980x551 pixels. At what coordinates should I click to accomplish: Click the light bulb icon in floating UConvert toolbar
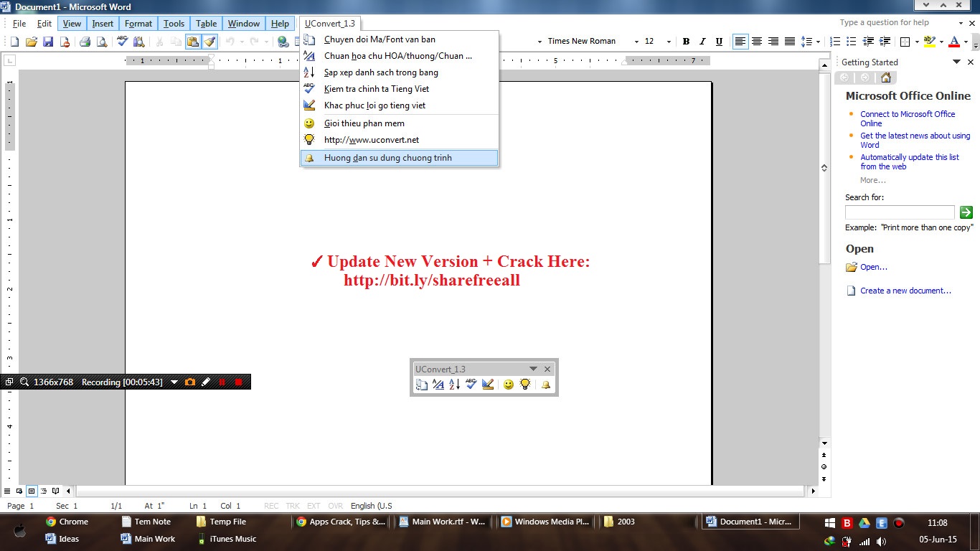[525, 385]
